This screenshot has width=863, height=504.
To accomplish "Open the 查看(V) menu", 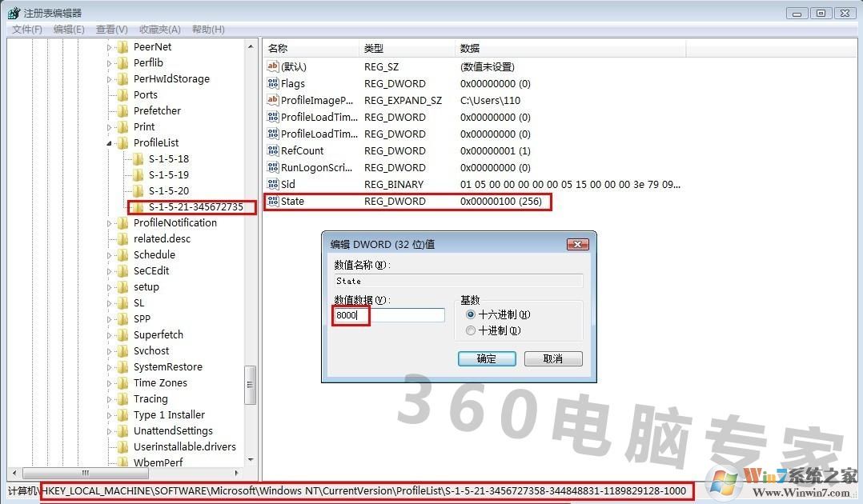I will click(112, 29).
